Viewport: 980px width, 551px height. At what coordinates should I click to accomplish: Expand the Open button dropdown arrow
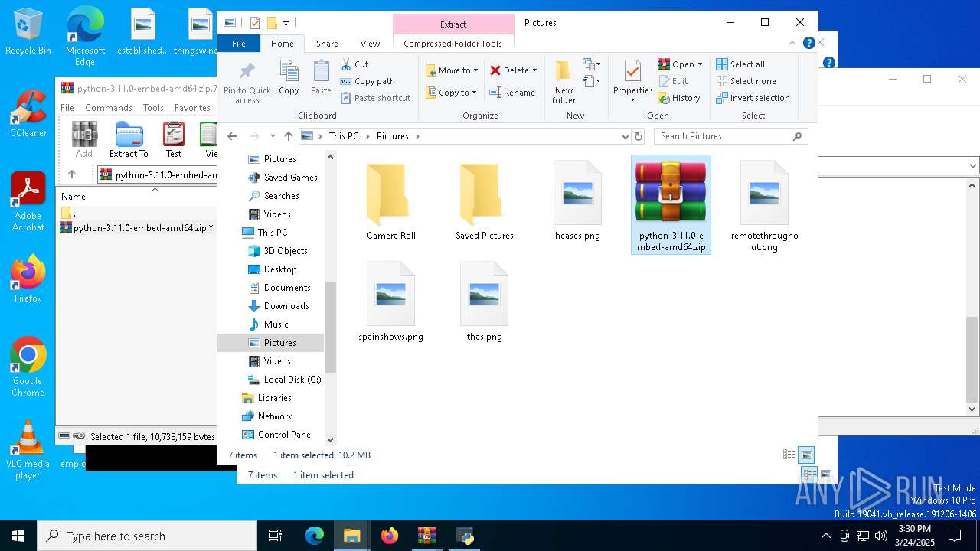point(700,64)
